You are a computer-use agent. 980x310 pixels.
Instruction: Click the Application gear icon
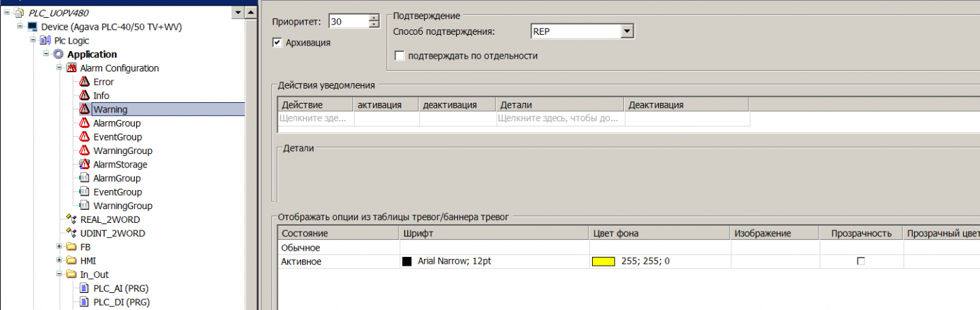point(58,55)
